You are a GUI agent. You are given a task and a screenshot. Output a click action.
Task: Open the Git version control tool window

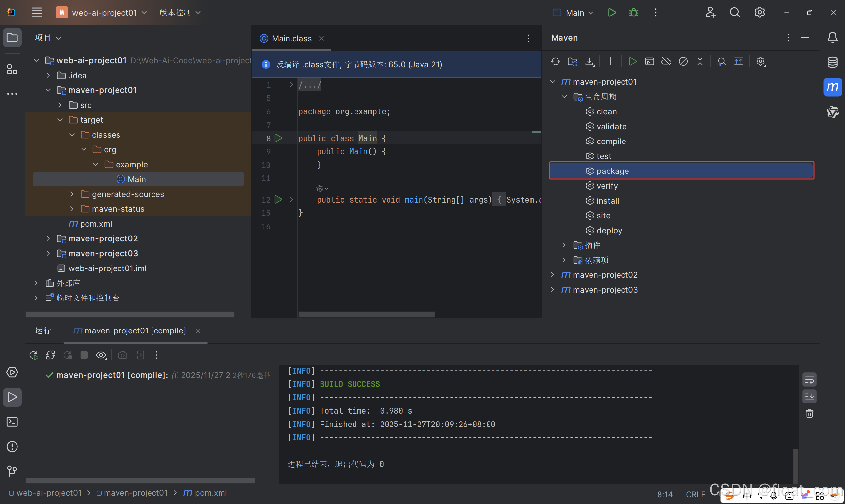12,471
